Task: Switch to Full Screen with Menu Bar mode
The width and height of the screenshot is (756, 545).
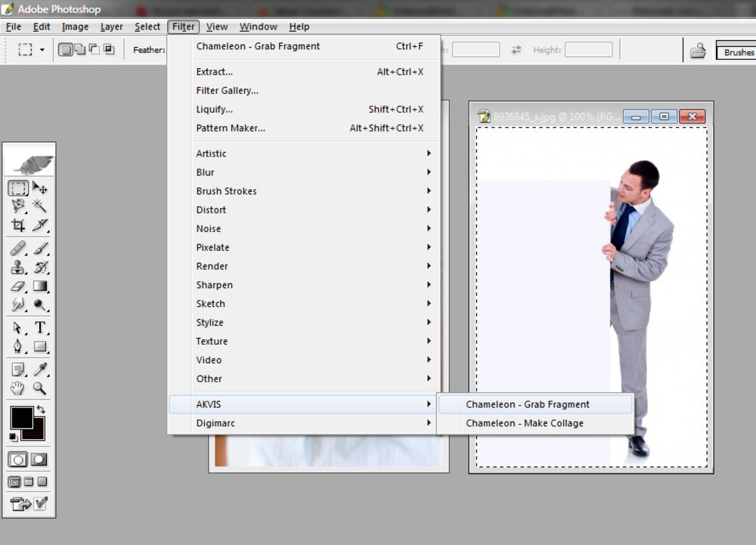Action: pyautogui.click(x=29, y=482)
